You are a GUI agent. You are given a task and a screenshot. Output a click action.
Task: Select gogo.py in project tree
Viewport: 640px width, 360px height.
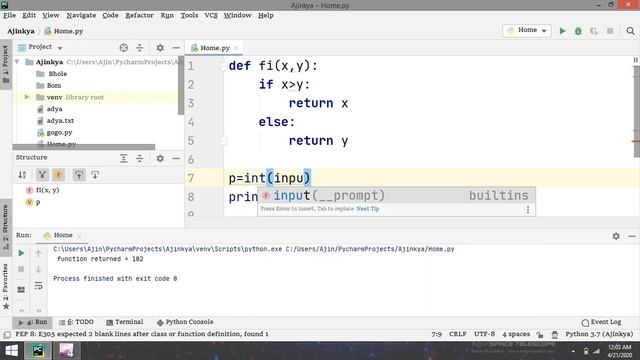(59, 133)
